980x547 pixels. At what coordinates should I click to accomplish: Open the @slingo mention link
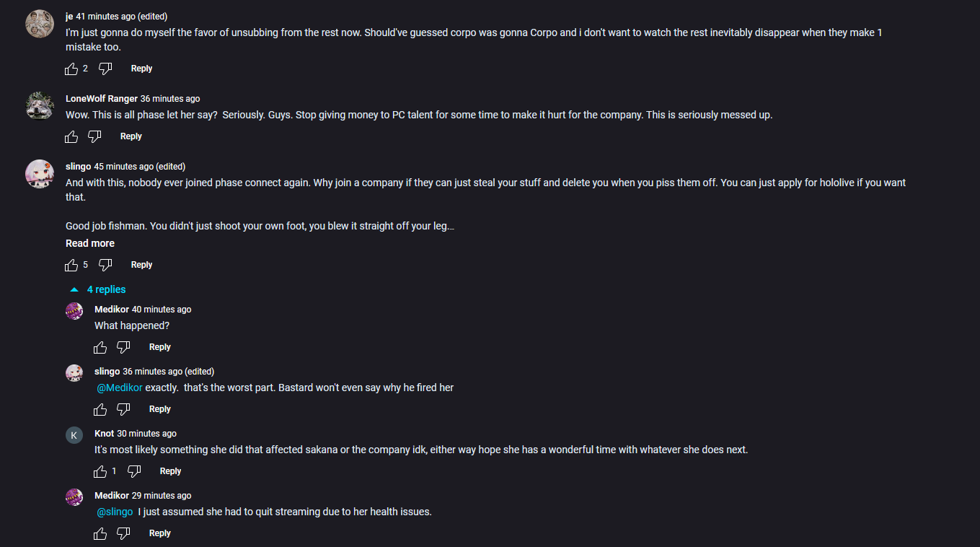click(115, 512)
